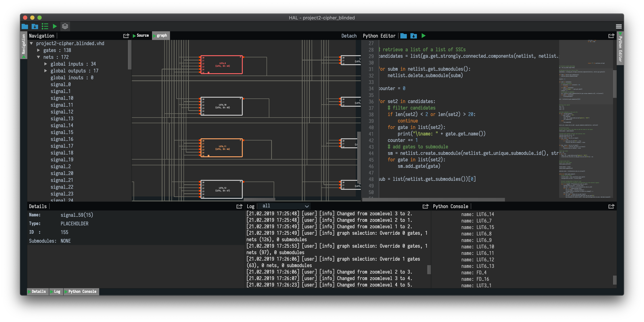Detach the Log panel icon
Viewport: 644px width, 322px height.
click(425, 206)
